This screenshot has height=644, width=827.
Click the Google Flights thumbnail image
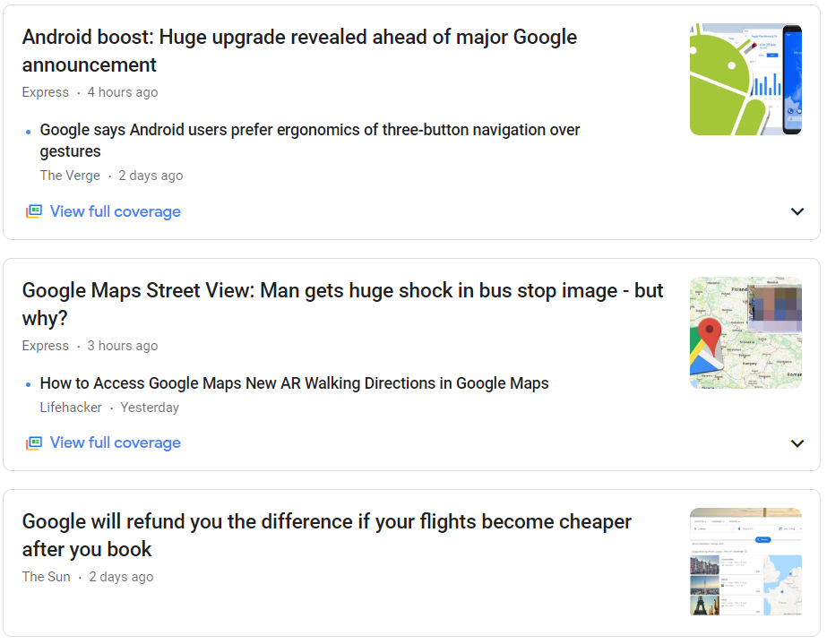click(745, 562)
